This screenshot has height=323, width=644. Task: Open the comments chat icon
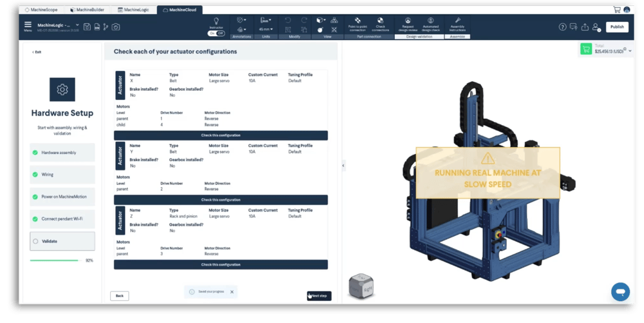(x=574, y=26)
